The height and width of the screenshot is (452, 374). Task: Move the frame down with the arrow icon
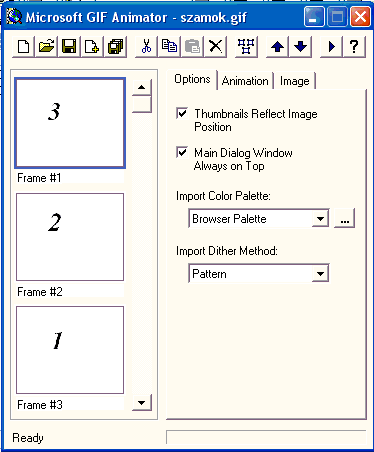coord(300,47)
